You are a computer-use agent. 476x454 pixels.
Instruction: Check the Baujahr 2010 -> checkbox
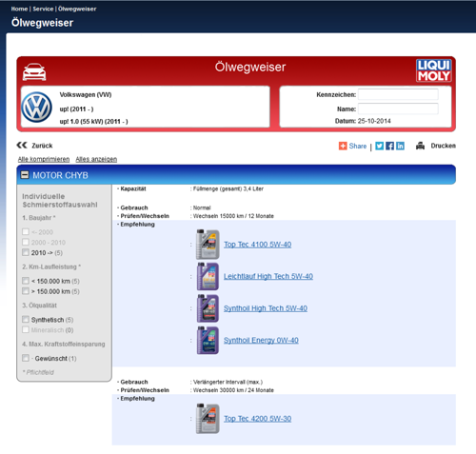coord(26,252)
